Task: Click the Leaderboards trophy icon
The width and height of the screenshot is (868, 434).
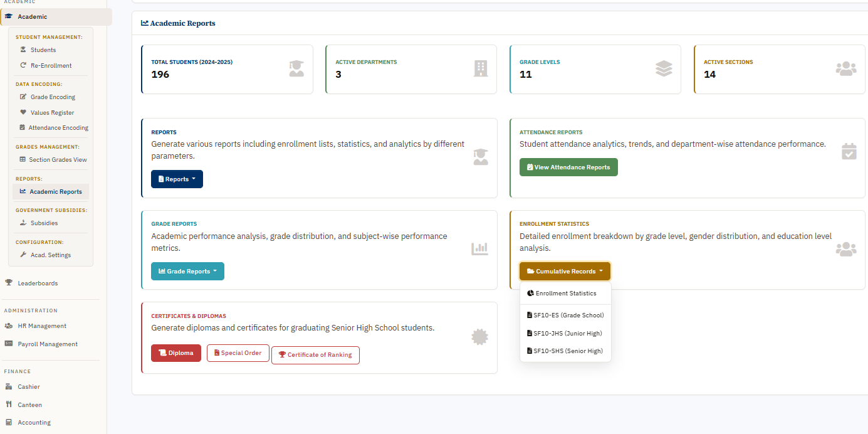Action: pos(9,283)
